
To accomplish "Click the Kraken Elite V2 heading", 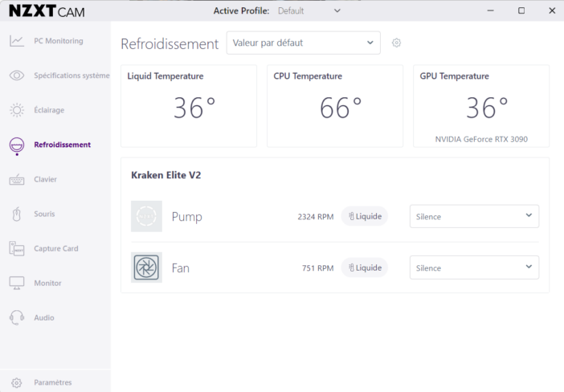I will pyautogui.click(x=166, y=175).
